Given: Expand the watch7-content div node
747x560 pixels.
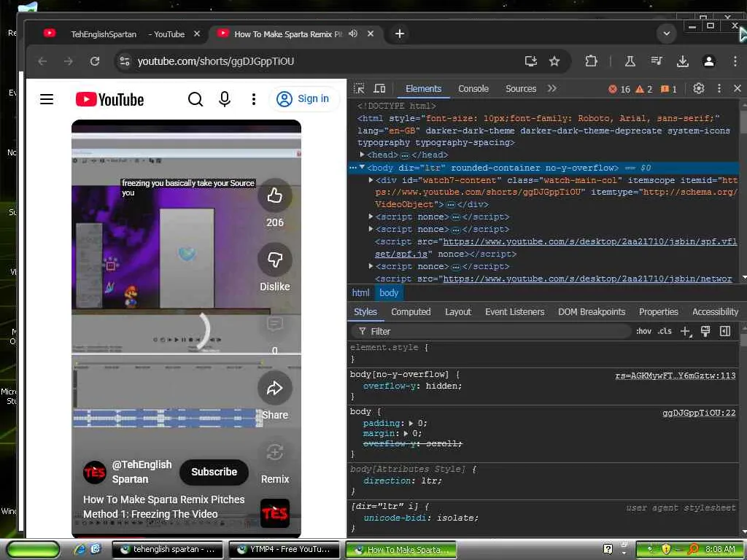Looking at the screenshot, I should pyautogui.click(x=371, y=180).
